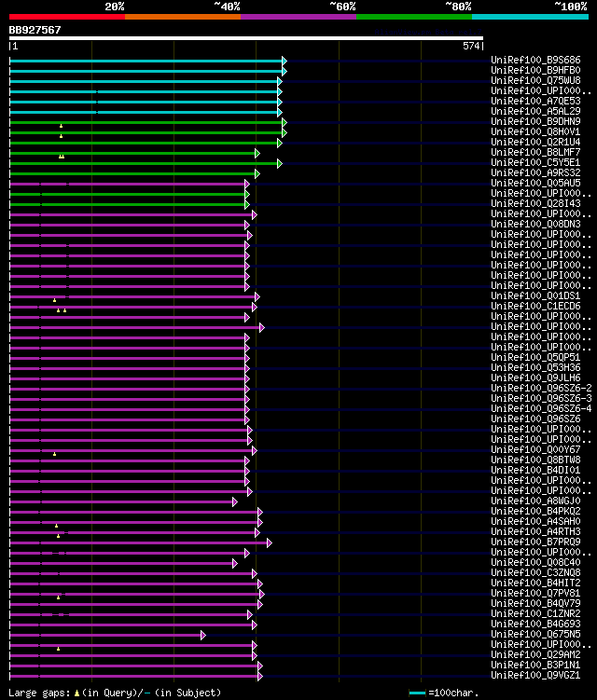597x700 pixels.
Task: Click the cyan arrowhead ending the UniRef100_B9S686 alignment
Action: (x=285, y=61)
